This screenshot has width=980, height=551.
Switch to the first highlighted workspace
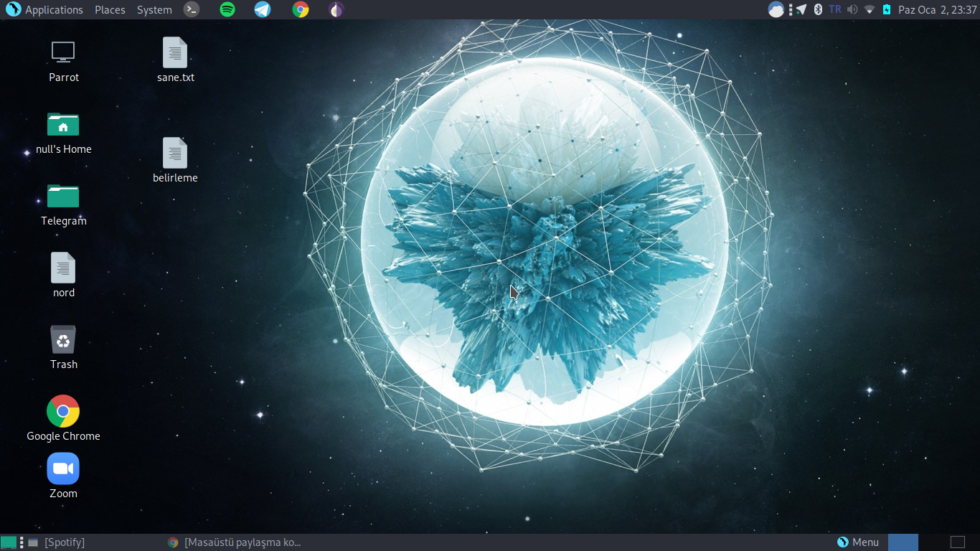tap(903, 542)
